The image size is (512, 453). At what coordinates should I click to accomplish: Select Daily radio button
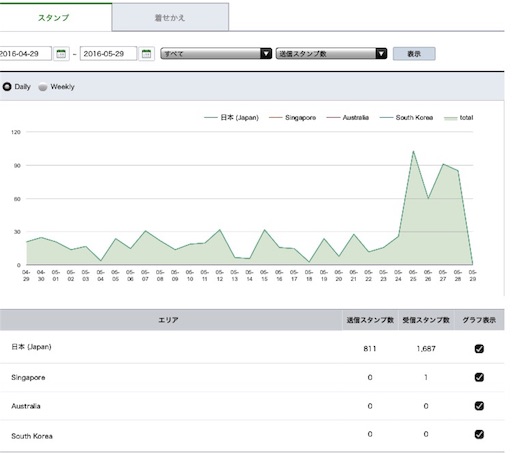tap(7, 87)
